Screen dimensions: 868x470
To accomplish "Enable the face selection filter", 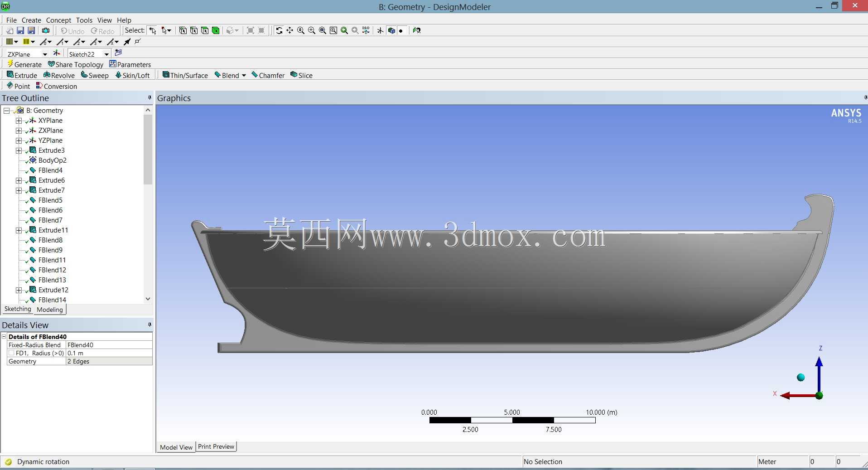I will pos(205,30).
